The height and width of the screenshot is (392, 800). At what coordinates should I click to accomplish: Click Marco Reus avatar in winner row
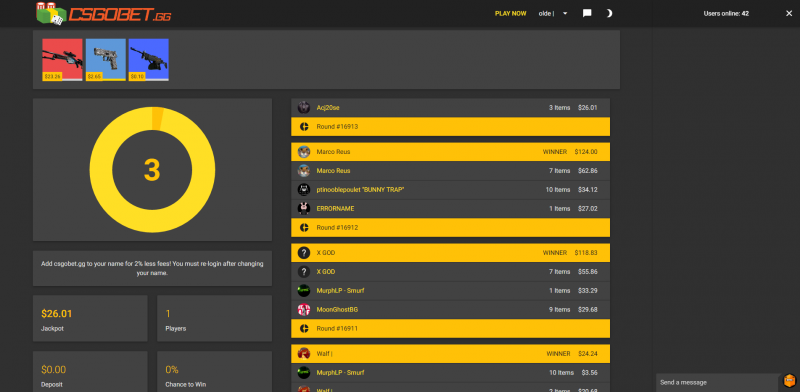(x=304, y=152)
